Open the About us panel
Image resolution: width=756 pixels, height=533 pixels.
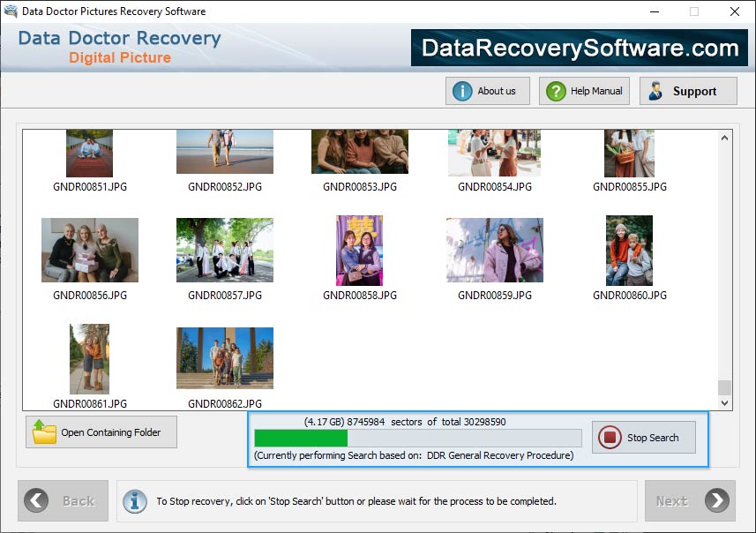(487, 90)
